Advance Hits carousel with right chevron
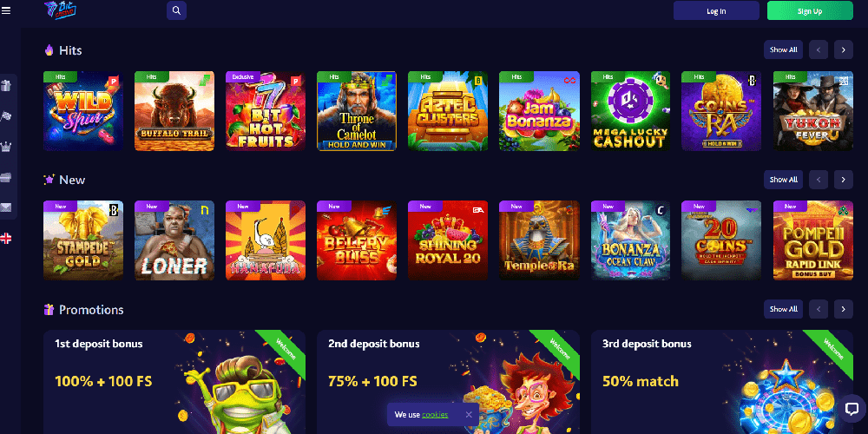 (x=843, y=49)
